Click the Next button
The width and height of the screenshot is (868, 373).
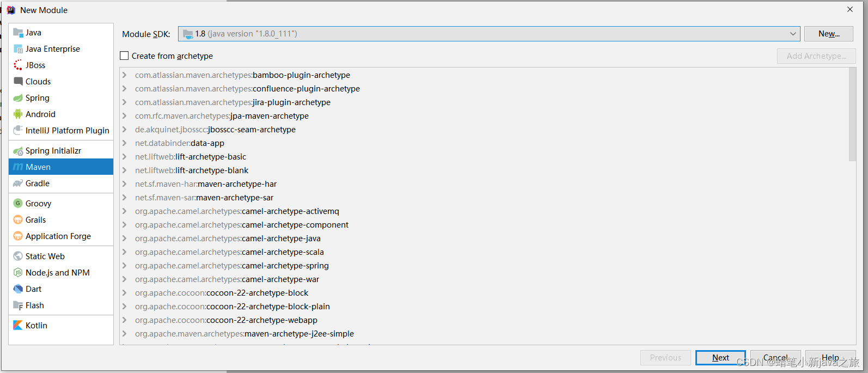point(720,358)
